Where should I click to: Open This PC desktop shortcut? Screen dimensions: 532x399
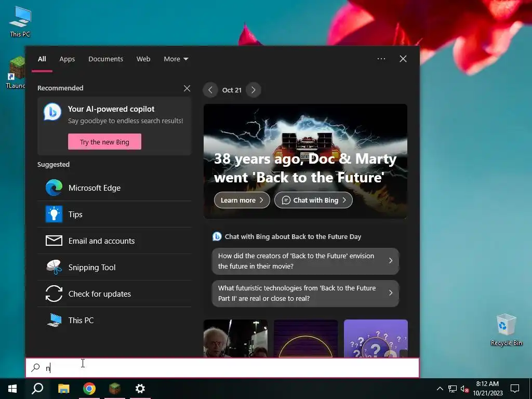[20, 22]
